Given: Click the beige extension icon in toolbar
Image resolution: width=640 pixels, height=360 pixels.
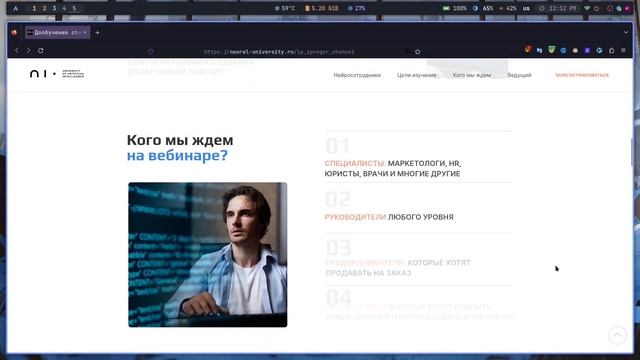Looking at the screenshot, I should 575,50.
